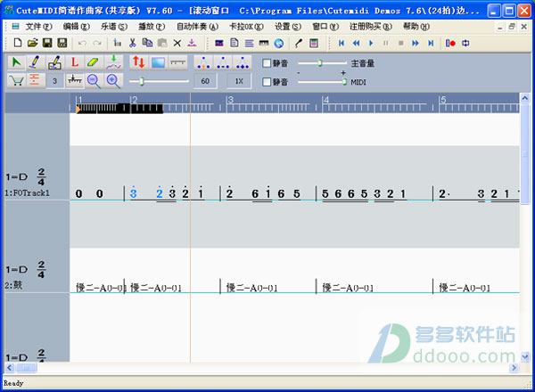The width and height of the screenshot is (535, 392).
Task: Click the blue rectangle view icon
Action: coord(159,62)
